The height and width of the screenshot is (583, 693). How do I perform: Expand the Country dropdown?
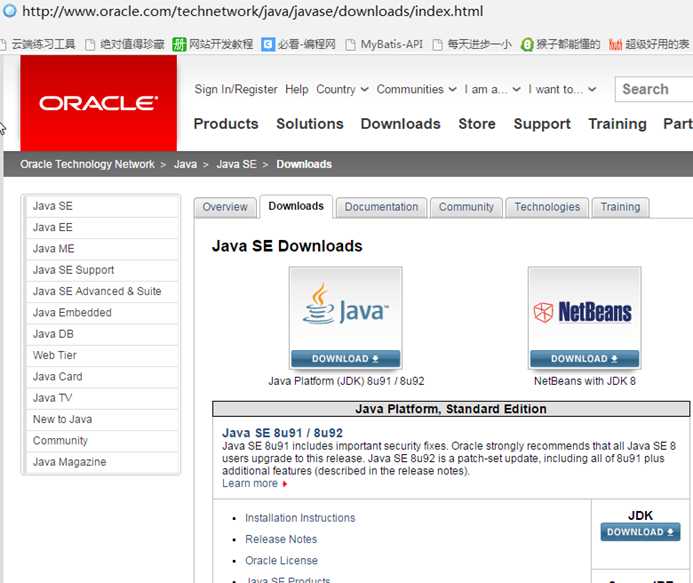(x=342, y=89)
